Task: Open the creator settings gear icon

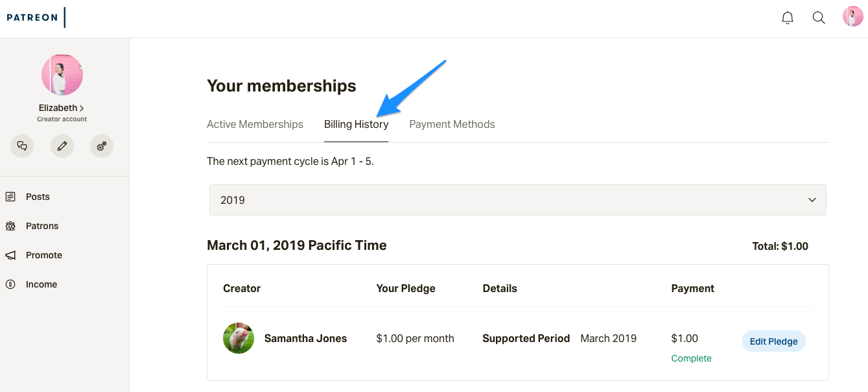Action: pos(102,146)
